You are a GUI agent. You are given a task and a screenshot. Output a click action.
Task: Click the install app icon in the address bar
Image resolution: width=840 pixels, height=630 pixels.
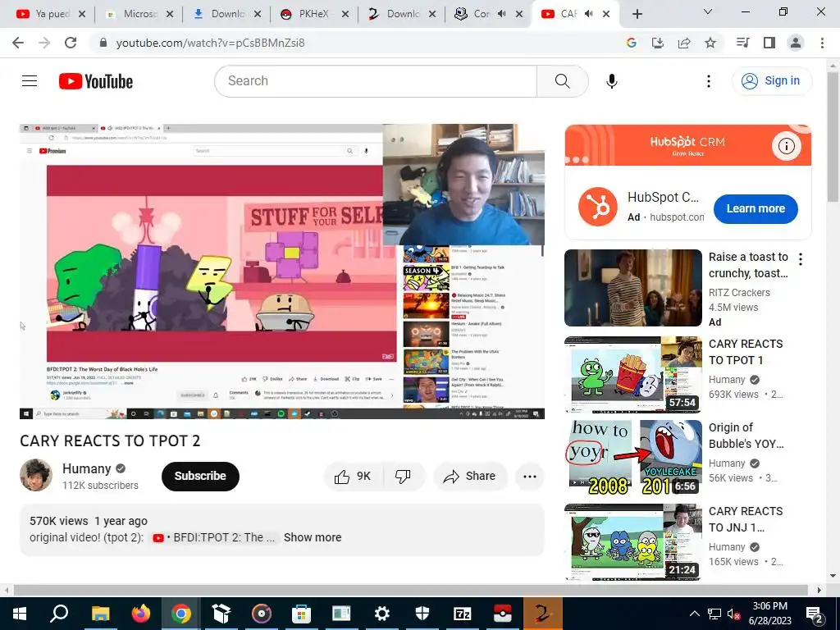[658, 43]
